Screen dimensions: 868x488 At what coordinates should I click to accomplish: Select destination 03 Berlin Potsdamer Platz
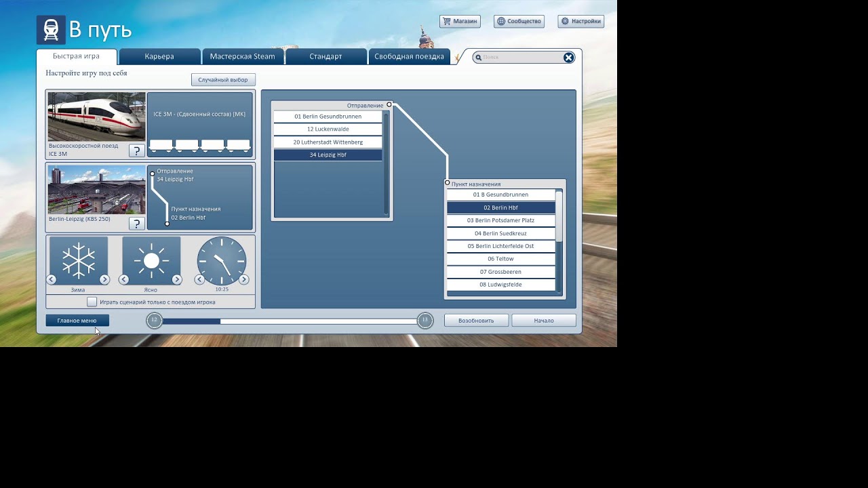pyautogui.click(x=501, y=220)
